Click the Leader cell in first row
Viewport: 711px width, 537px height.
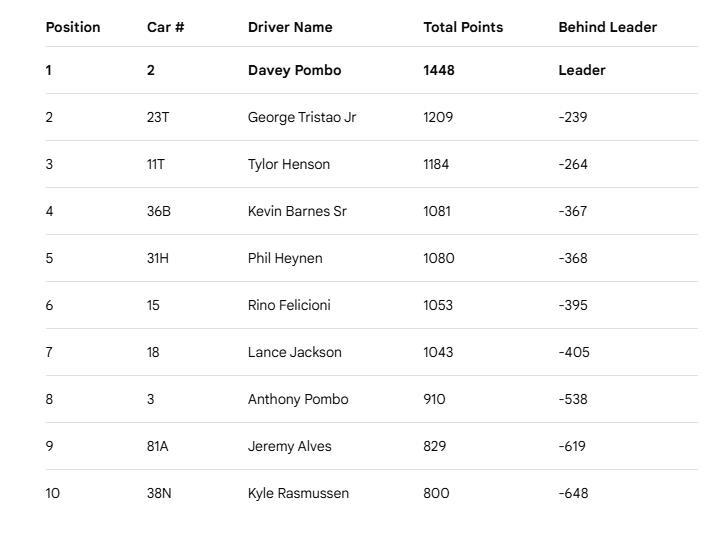[x=581, y=70]
